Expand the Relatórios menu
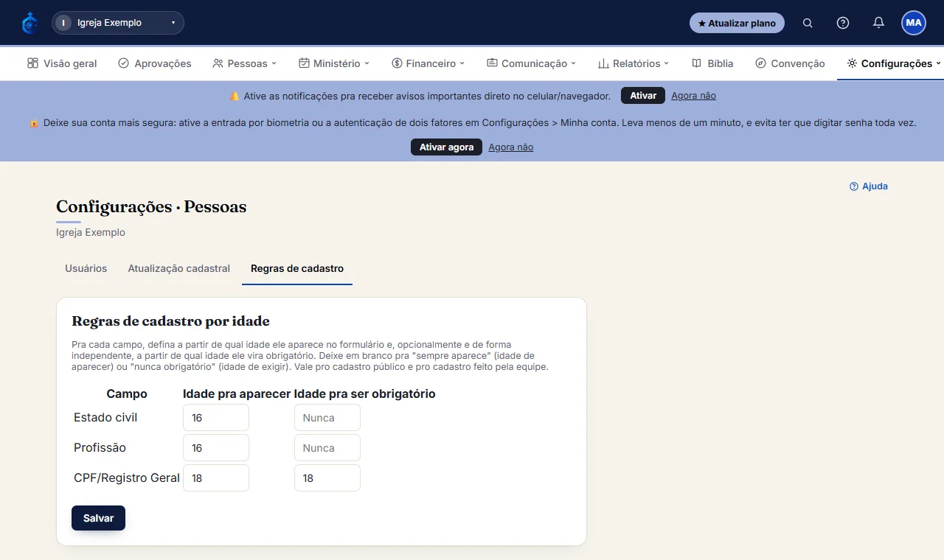 pos(634,63)
